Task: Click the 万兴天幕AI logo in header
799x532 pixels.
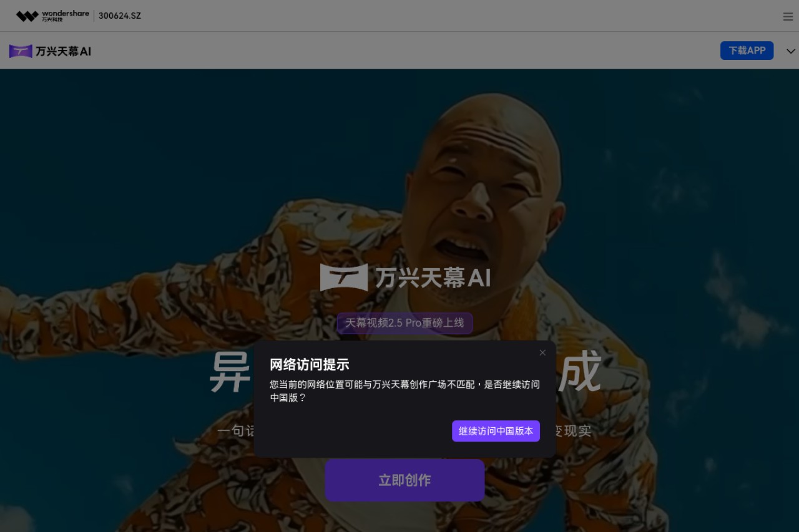Action: [50, 51]
